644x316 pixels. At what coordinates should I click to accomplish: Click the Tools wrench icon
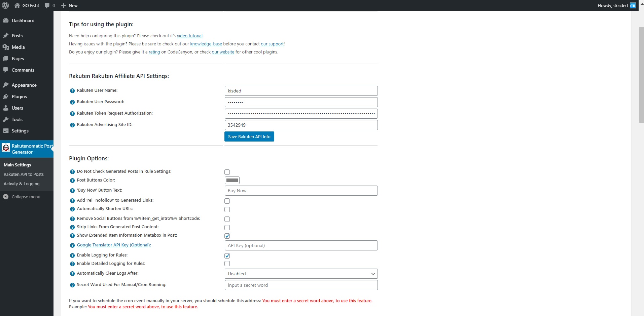(x=6, y=119)
